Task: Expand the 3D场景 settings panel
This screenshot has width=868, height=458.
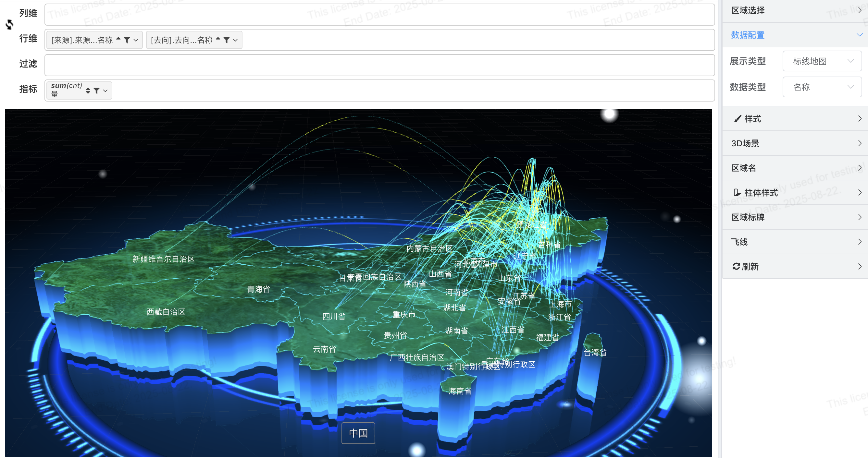Action: tap(795, 143)
